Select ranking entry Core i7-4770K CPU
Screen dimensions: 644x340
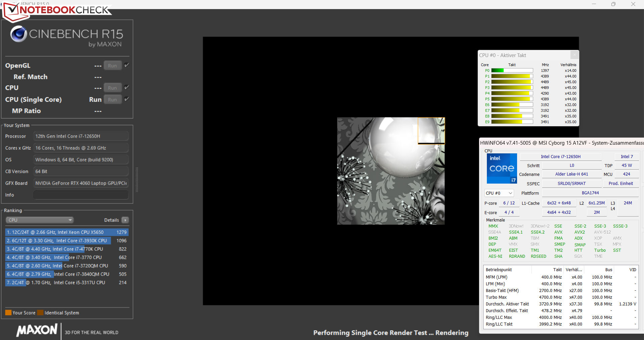click(67, 249)
